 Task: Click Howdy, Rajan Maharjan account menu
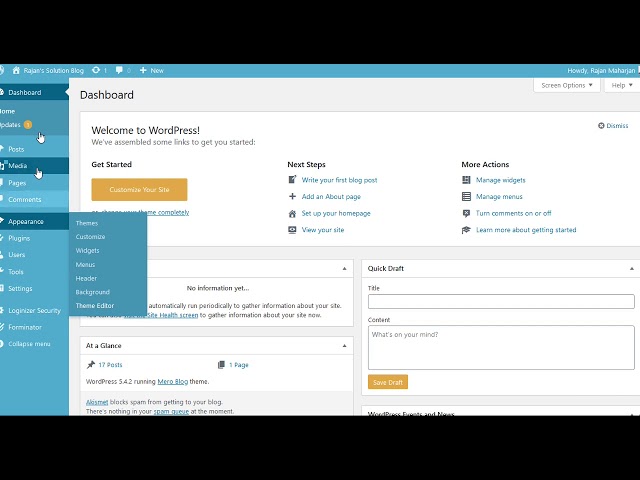(x=601, y=71)
